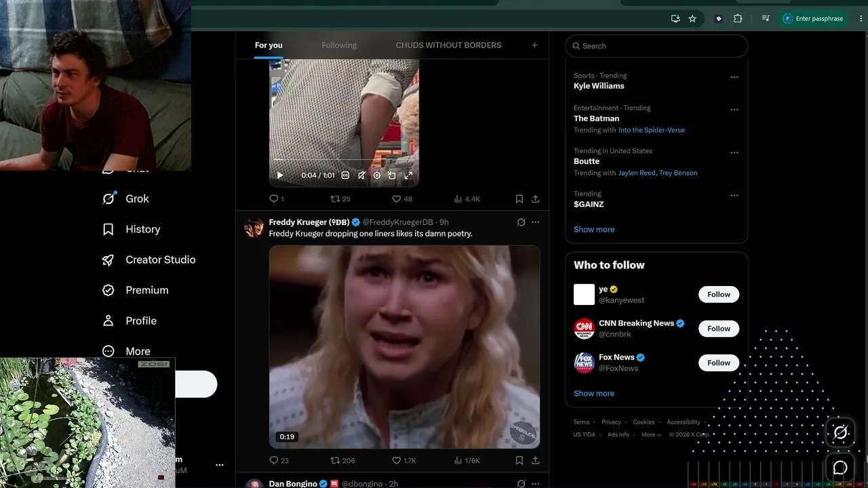
Task: Share the post with 176K views
Action: (535, 460)
